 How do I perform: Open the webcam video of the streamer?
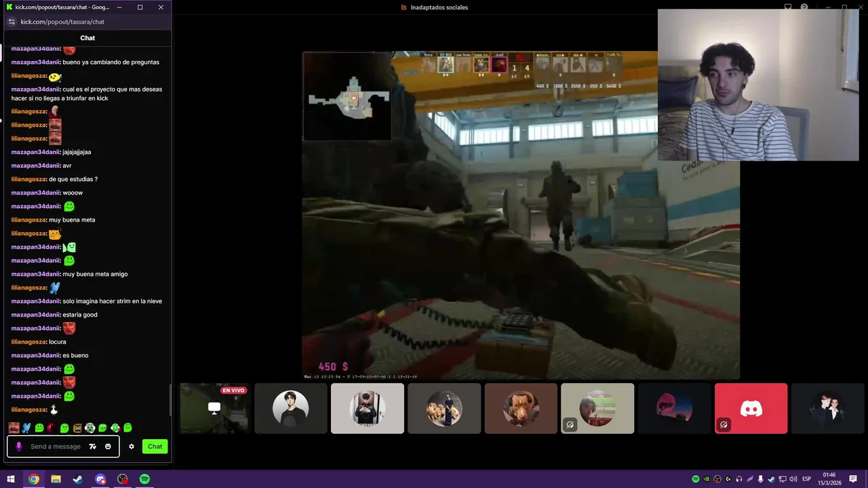coord(758,85)
